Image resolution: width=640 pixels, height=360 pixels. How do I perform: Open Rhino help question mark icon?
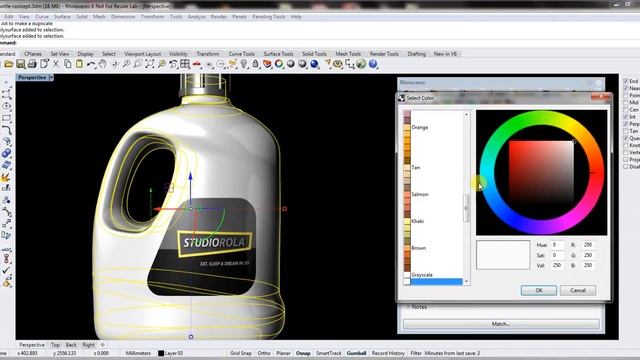(x=373, y=64)
